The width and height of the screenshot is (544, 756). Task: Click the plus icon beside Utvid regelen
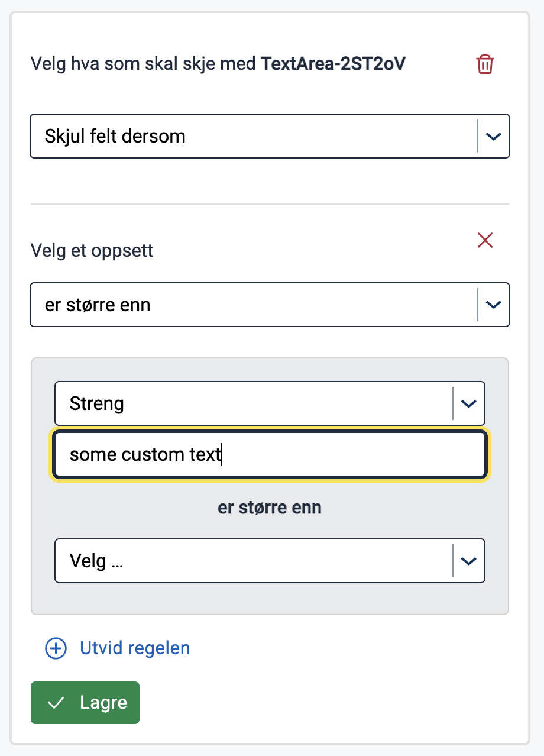coord(55,648)
